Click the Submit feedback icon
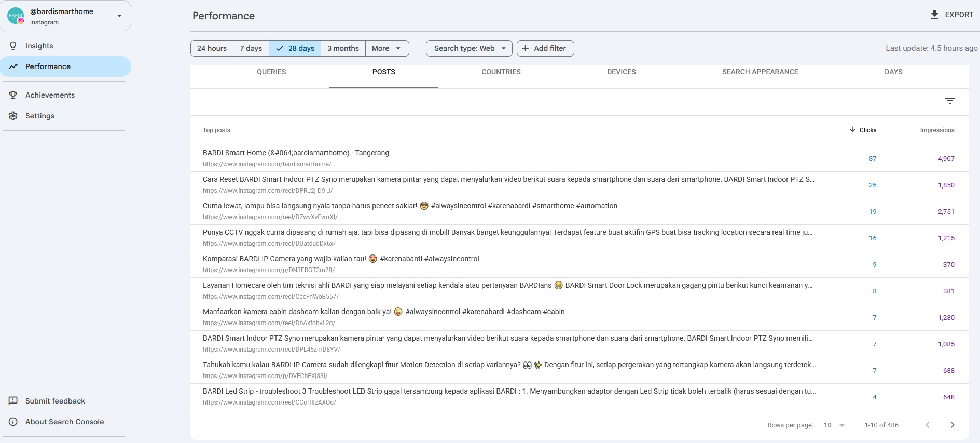The width and height of the screenshot is (980, 443). coord(13,401)
